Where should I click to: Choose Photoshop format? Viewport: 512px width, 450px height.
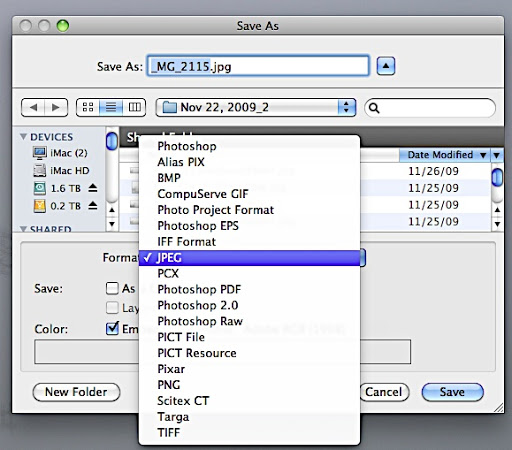coord(249,146)
